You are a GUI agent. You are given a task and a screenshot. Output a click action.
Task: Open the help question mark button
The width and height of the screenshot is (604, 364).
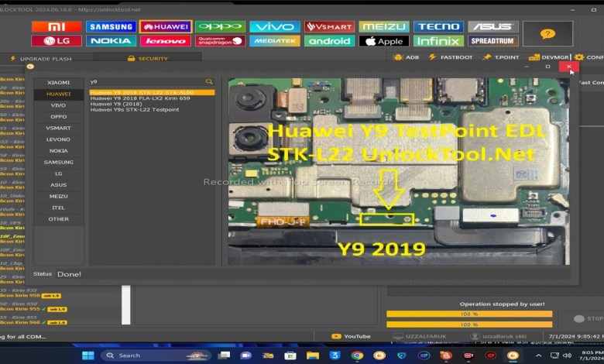[x=547, y=34]
